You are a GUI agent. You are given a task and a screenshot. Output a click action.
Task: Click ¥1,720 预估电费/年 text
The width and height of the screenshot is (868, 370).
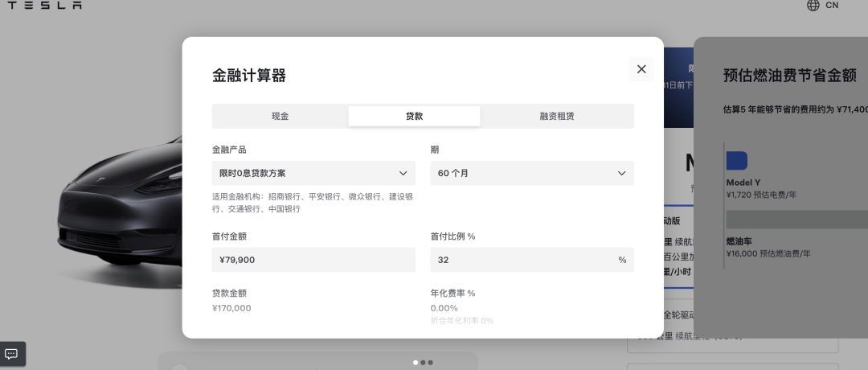pyautogui.click(x=761, y=195)
